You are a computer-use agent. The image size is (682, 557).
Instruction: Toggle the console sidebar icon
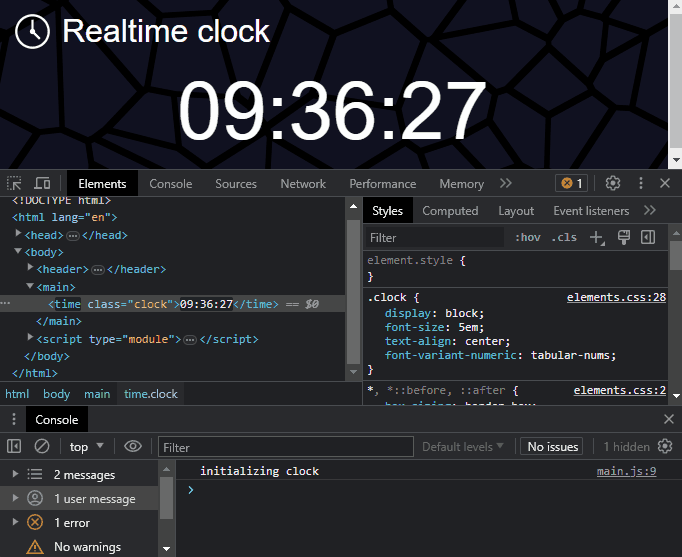pos(15,446)
